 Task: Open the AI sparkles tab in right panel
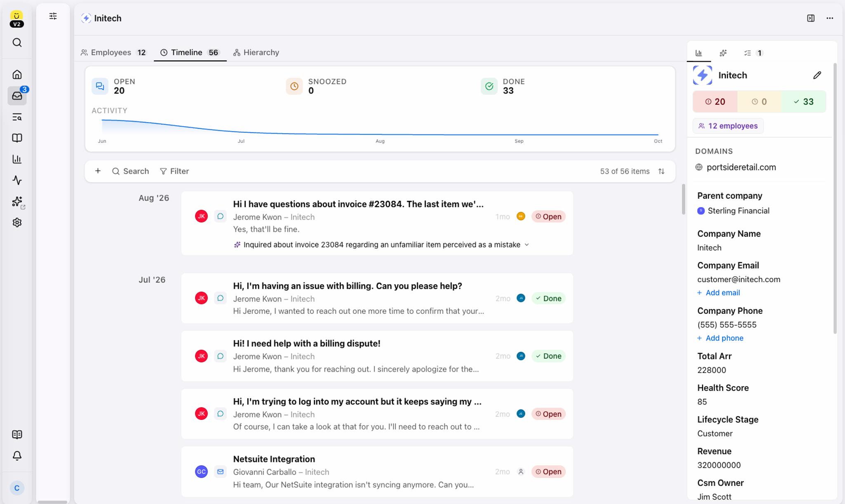pos(723,53)
